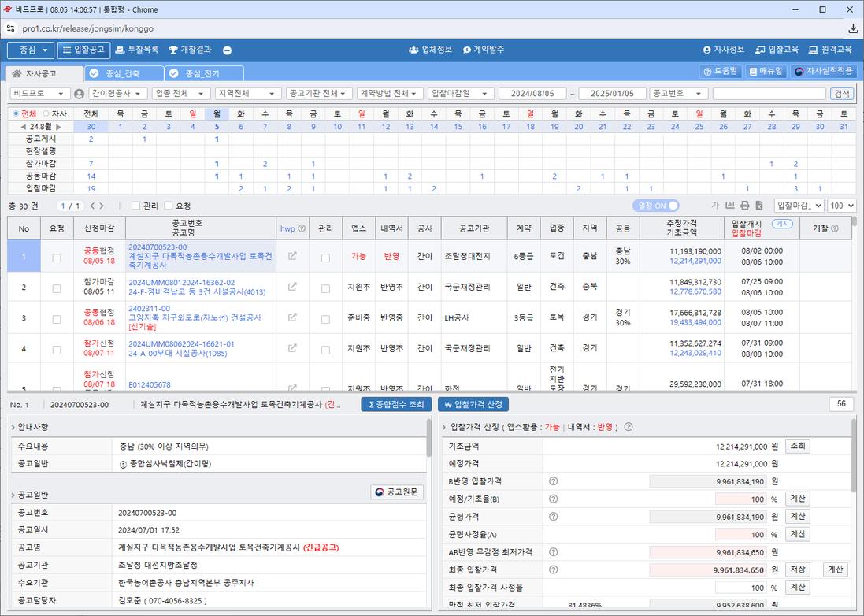
Task: Toggle the 일정 ON switch
Action: point(655,206)
